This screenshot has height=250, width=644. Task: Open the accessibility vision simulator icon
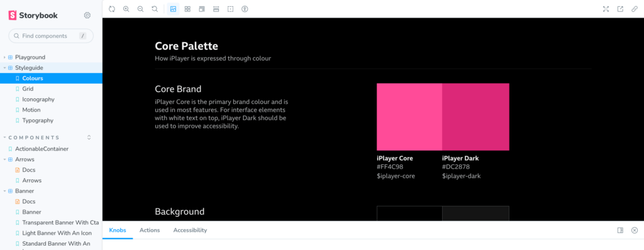[x=245, y=9]
